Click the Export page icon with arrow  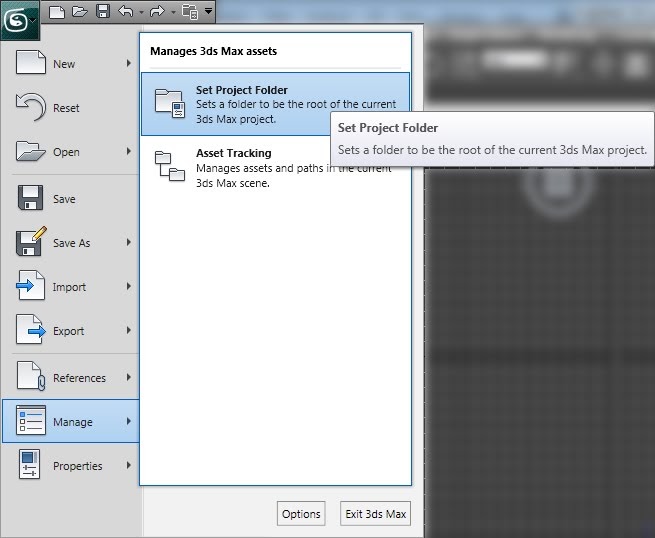tap(31, 329)
